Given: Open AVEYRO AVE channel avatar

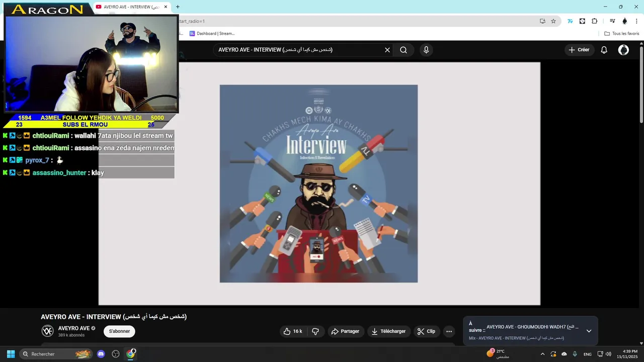Looking at the screenshot, I should (47, 331).
